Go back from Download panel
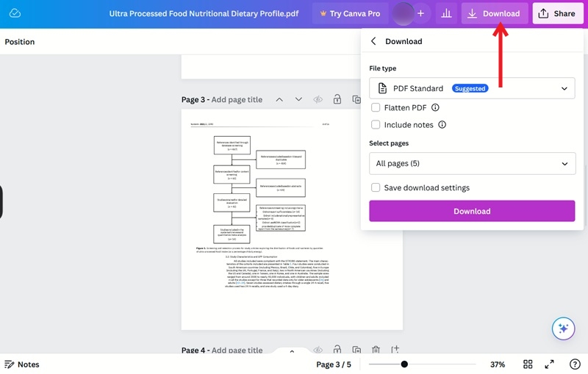 [x=373, y=41]
